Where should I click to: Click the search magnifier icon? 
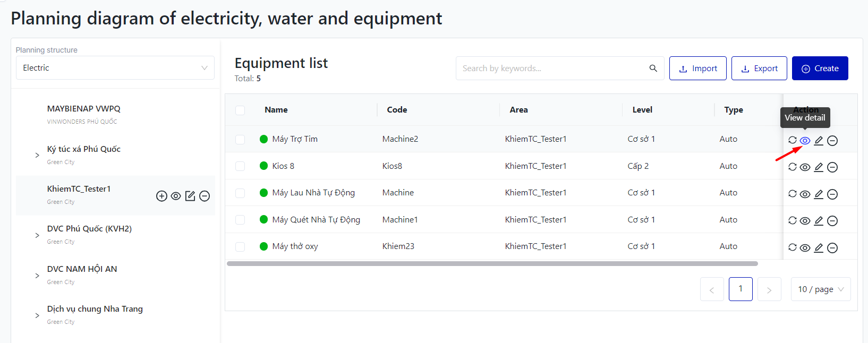pos(653,68)
